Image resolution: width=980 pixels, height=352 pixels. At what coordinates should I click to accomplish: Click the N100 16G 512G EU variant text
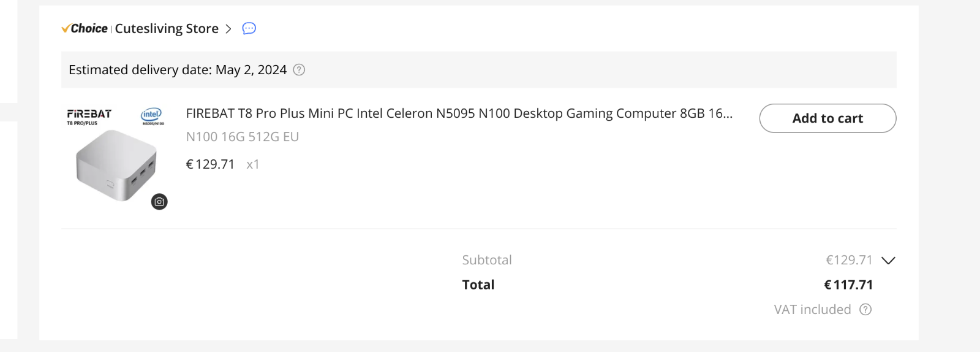pos(243,137)
